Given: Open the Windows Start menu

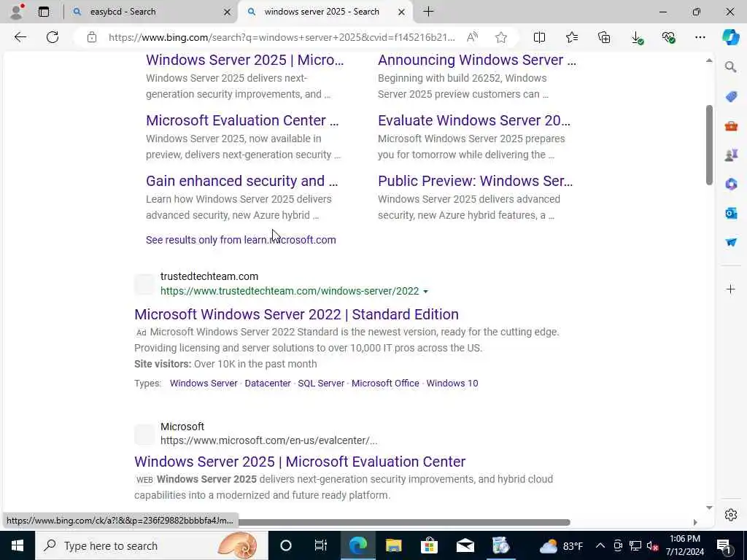Looking at the screenshot, I should pos(18,545).
